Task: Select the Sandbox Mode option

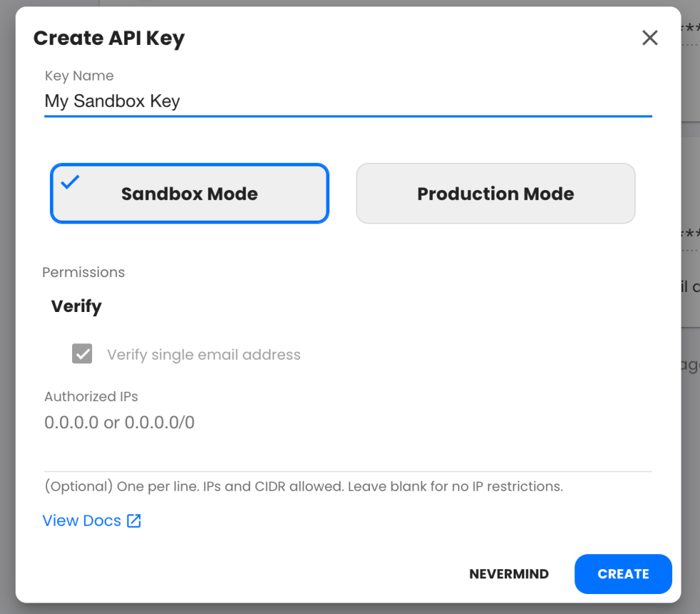Action: (189, 194)
